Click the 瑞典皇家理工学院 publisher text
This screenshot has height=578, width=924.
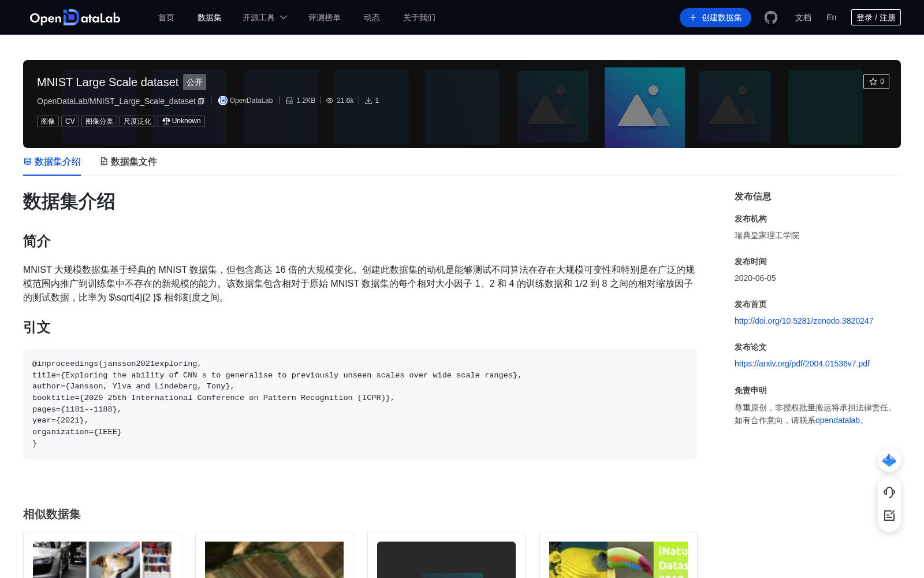767,235
